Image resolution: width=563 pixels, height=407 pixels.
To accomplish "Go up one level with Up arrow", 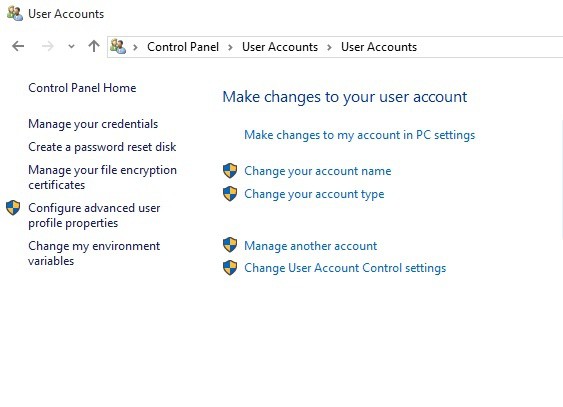I will pyautogui.click(x=94, y=46).
